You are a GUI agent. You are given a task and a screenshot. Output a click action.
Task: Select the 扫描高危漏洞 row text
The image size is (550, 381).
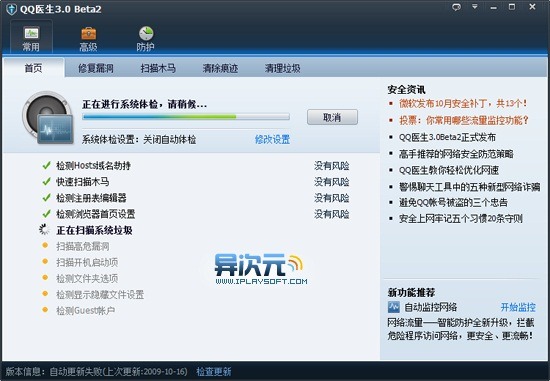83,246
